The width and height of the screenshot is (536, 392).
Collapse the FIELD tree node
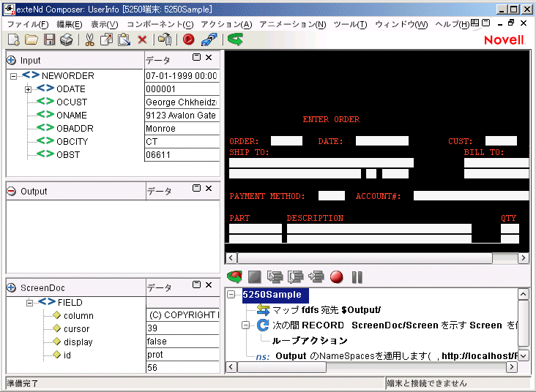click(x=30, y=303)
